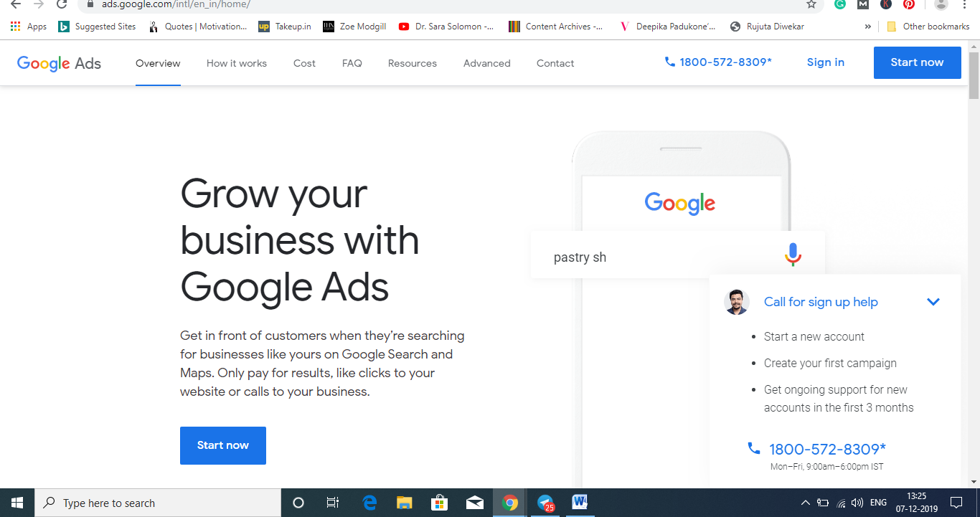Click the phone icon beside the header number
The width and height of the screenshot is (980, 517).
click(670, 62)
